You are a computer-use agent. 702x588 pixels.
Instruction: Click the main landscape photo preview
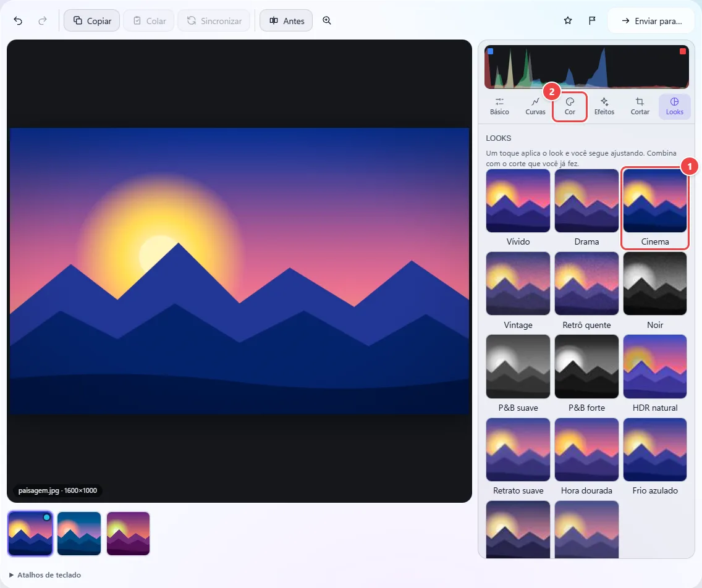240,271
